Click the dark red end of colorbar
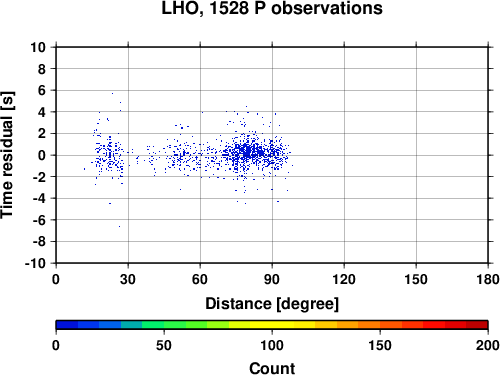The image size is (500, 375). coord(477,325)
